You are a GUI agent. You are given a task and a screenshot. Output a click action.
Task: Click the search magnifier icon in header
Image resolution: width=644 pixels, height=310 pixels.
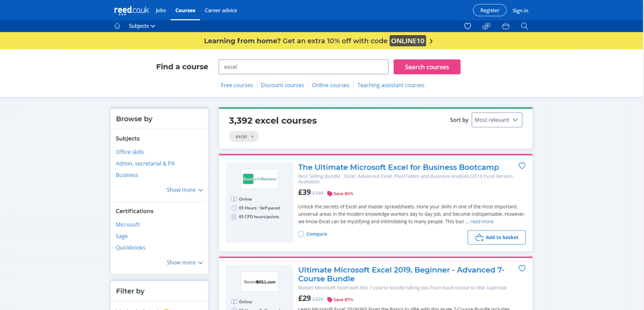click(x=524, y=26)
